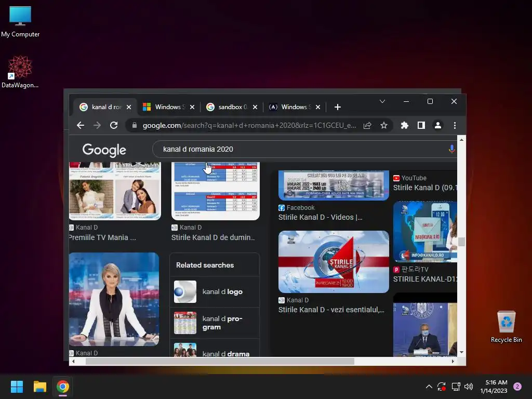The width and height of the screenshot is (532, 399).
Task: Start voice search with the microphone icon
Action: [451, 149]
